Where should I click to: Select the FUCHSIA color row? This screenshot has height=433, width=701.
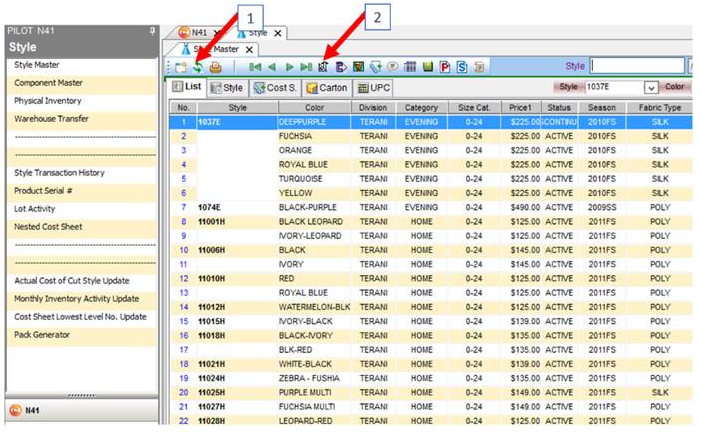(x=431, y=136)
